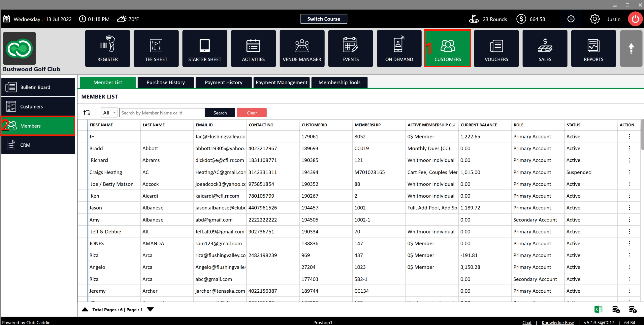Open the Register module

(108, 49)
